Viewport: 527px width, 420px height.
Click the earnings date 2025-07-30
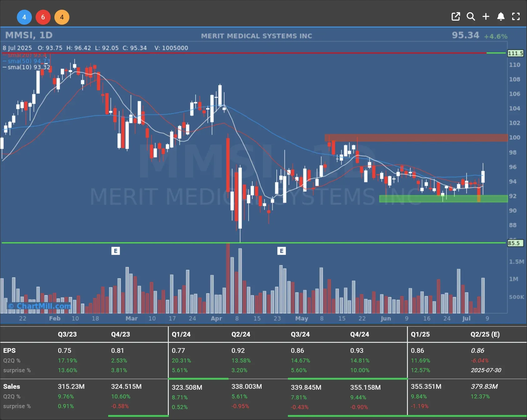coord(486,370)
